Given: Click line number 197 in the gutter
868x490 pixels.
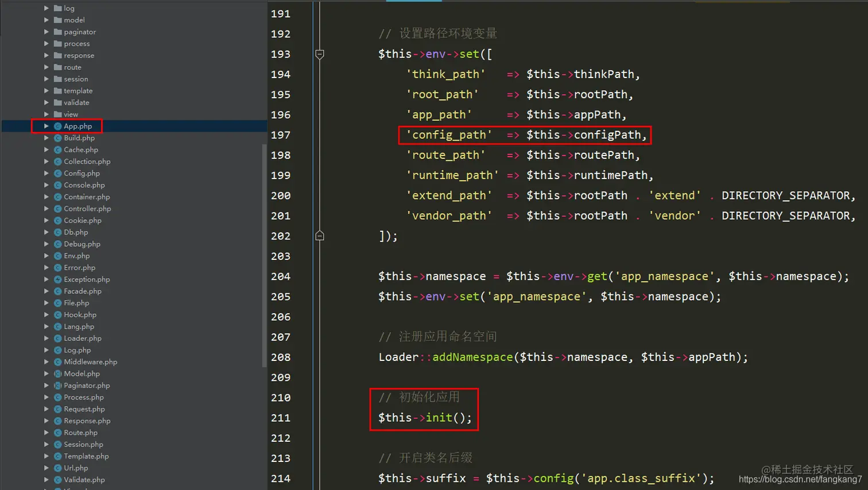Looking at the screenshot, I should coord(281,135).
